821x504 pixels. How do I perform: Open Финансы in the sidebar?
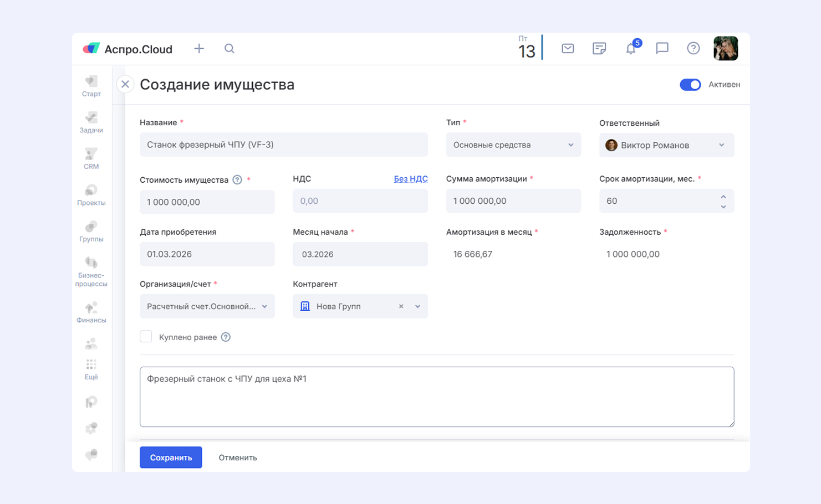[91, 312]
